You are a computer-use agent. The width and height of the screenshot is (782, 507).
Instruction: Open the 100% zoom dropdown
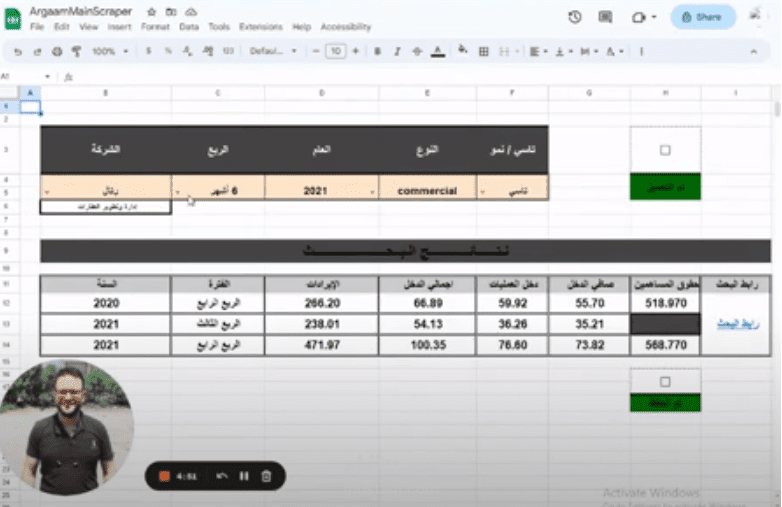[110, 51]
